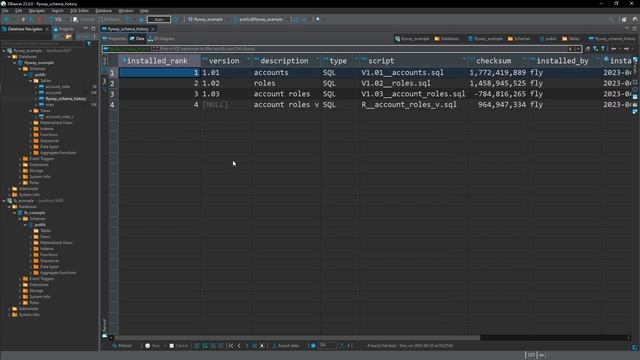Screen dimensions: 640x360
Task: Click the Tables breadcrumb at top right
Action: [x=571, y=38]
